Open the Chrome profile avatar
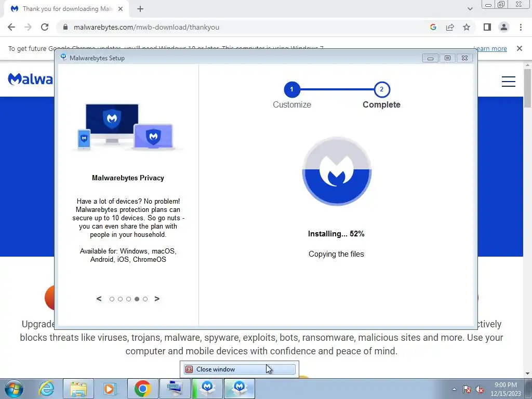Viewport: 532px width, 399px height. pos(504,27)
